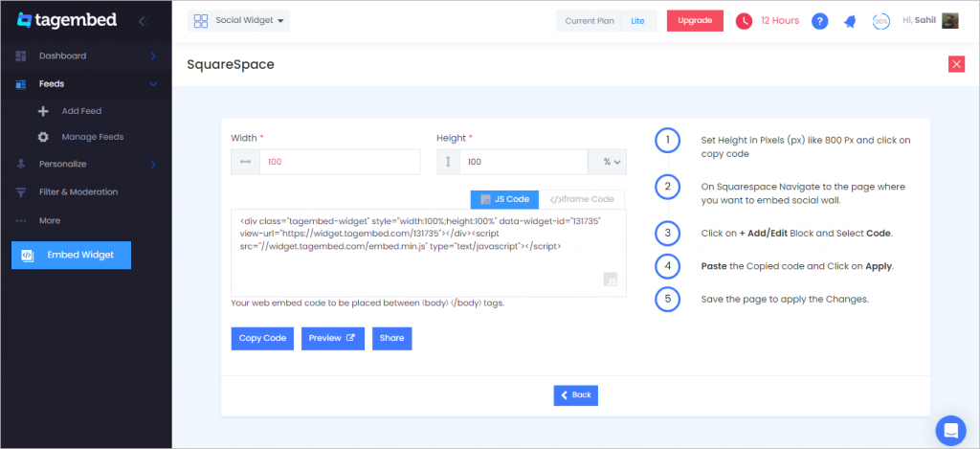Image resolution: width=980 pixels, height=449 pixels.
Task: Open notifications bell icon
Action: pyautogui.click(x=850, y=21)
